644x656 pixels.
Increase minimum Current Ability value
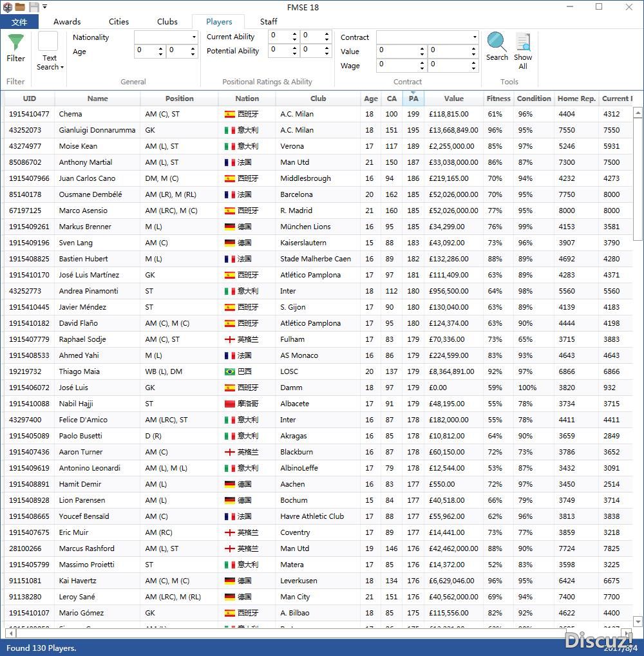click(294, 33)
